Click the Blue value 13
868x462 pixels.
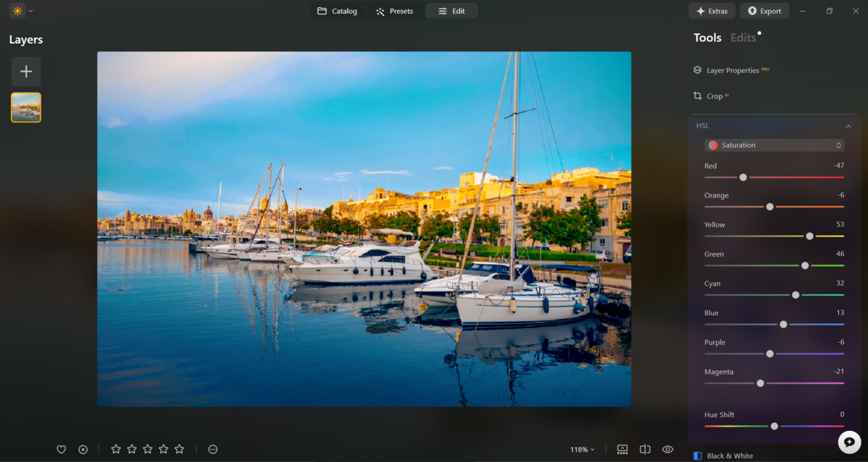pyautogui.click(x=840, y=313)
